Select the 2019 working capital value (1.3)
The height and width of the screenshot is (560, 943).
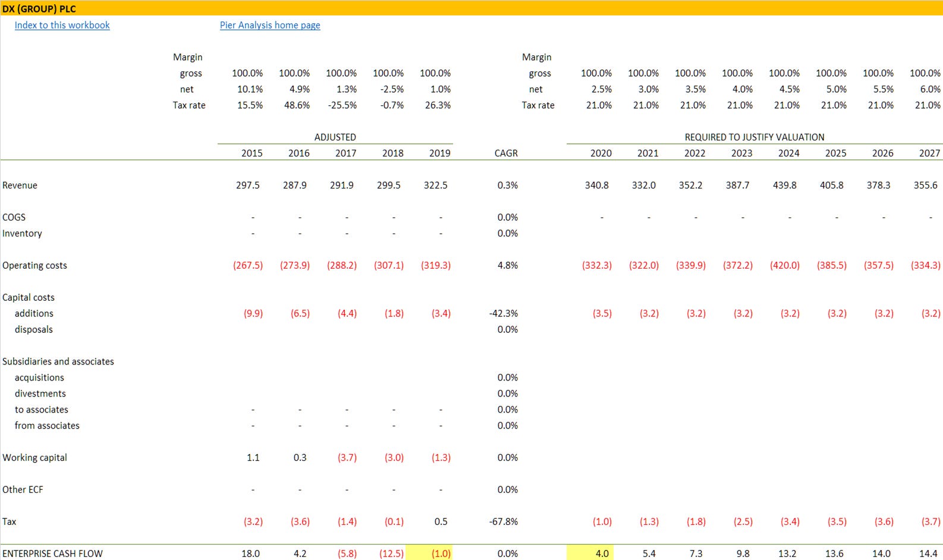[x=441, y=458]
